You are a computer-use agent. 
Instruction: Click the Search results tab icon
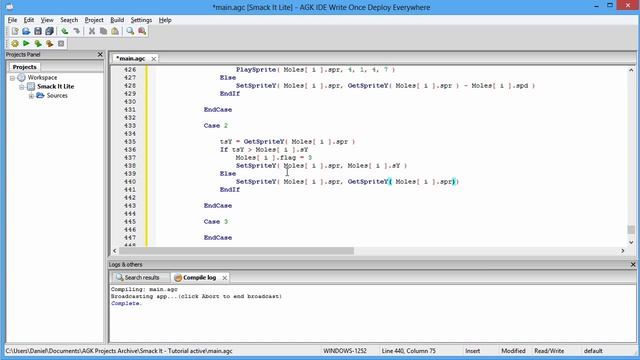click(x=120, y=278)
